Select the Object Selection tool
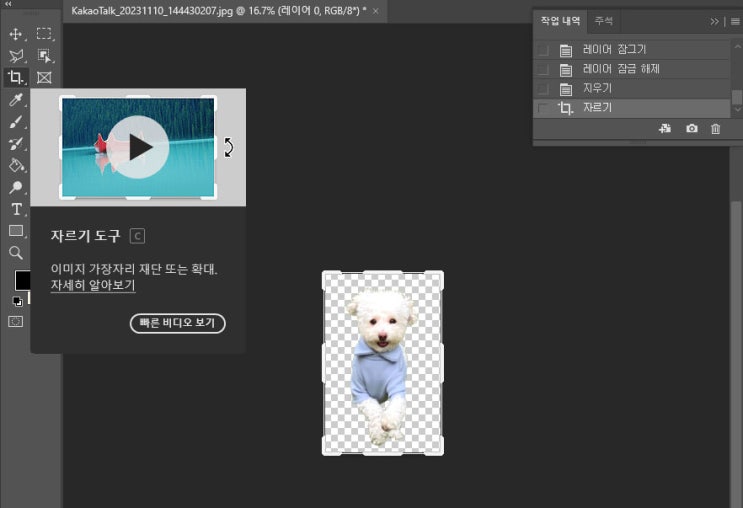Viewport: 743px width, 508px height. 44,55
